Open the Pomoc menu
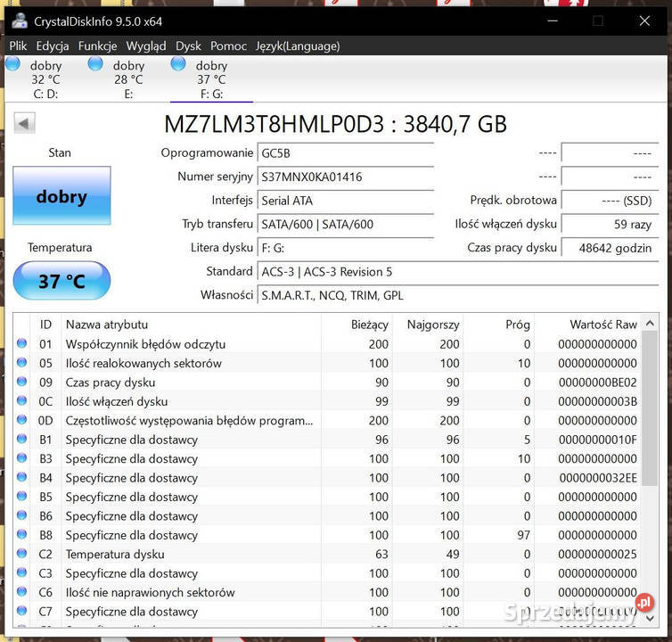Screen dimensions: 672x642 point(228,45)
